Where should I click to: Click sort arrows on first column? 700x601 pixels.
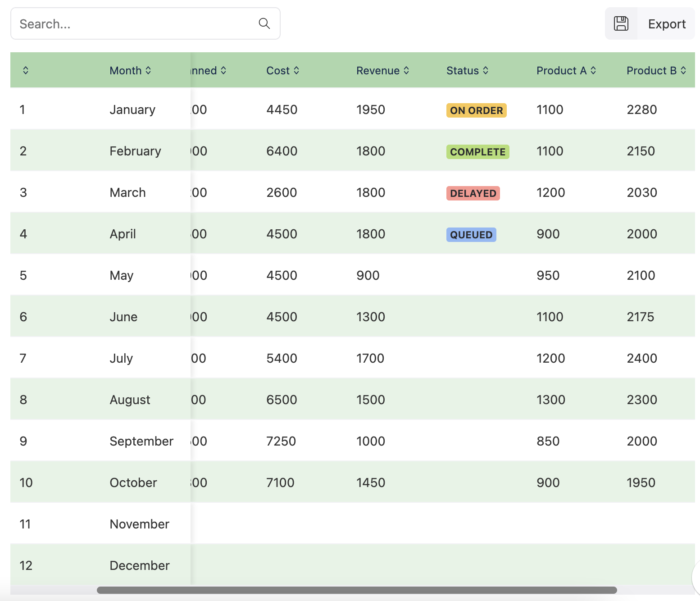pos(26,70)
